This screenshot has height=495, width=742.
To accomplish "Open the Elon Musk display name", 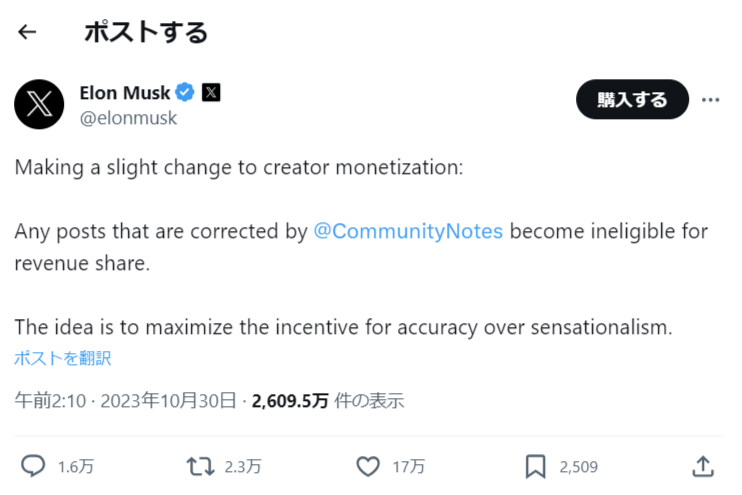I will 125,93.
